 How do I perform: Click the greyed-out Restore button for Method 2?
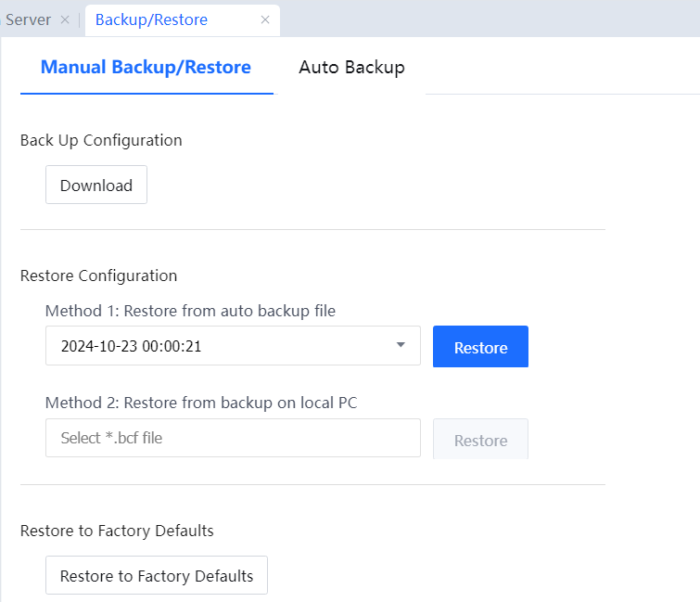tap(480, 440)
